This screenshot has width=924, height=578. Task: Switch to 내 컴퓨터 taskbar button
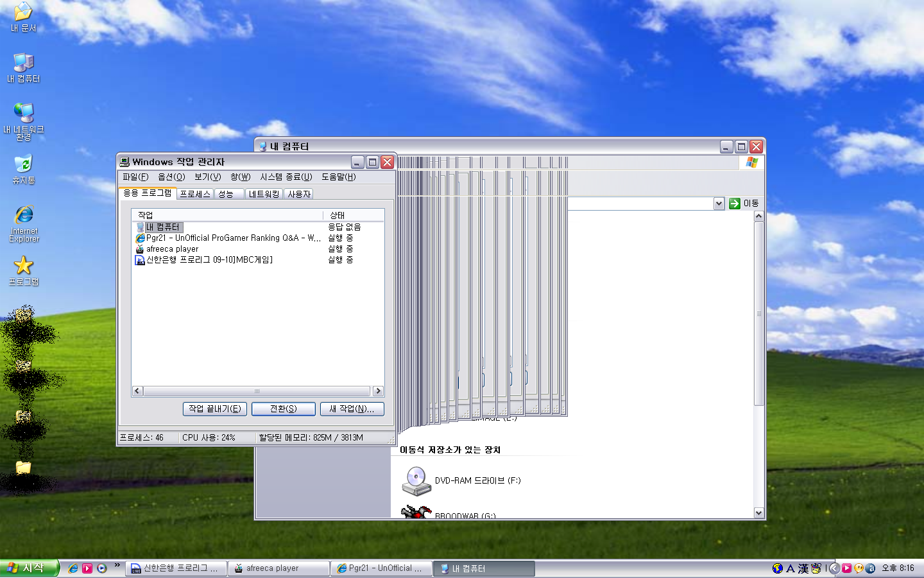coord(484,568)
